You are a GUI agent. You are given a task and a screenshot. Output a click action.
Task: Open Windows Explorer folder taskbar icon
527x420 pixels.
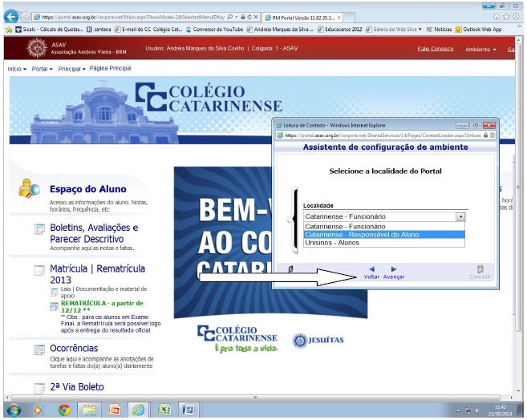pyautogui.click(x=89, y=410)
